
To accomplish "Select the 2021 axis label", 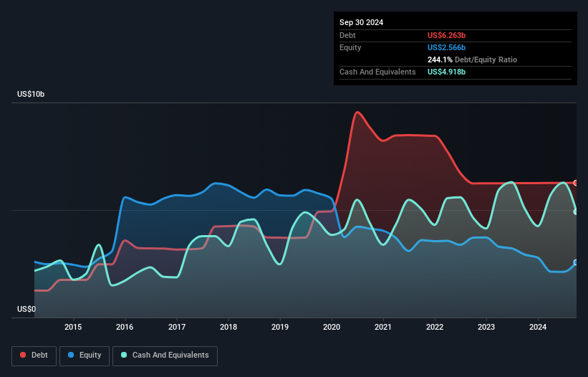I will coord(383,327).
